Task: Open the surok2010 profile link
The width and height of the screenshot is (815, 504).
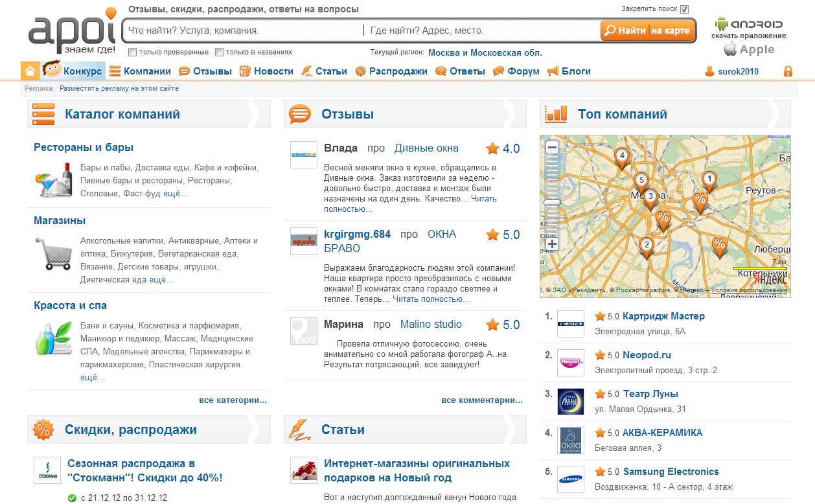Action: coord(739,71)
